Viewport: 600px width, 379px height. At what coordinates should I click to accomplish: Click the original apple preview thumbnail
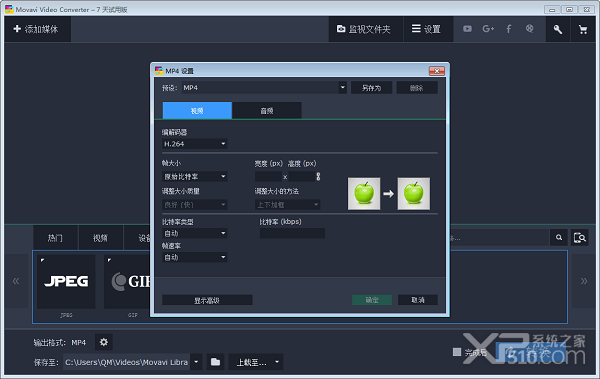pyautogui.click(x=364, y=193)
